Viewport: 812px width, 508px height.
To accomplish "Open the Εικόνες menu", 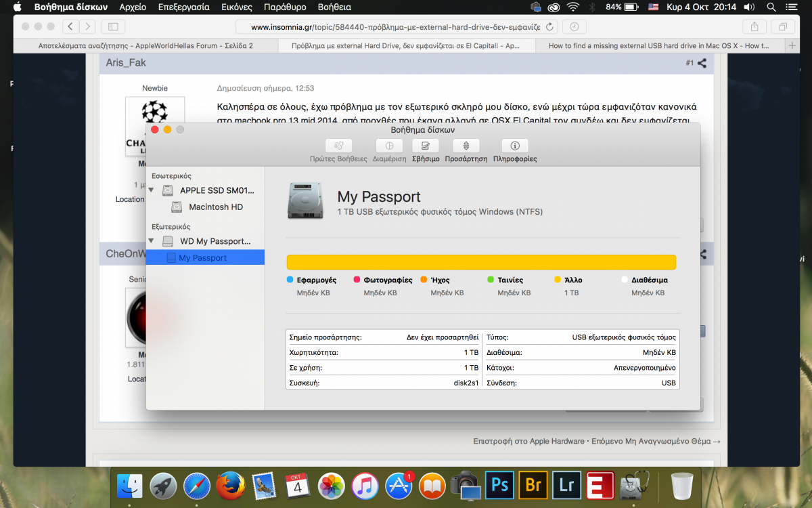I will click(237, 7).
